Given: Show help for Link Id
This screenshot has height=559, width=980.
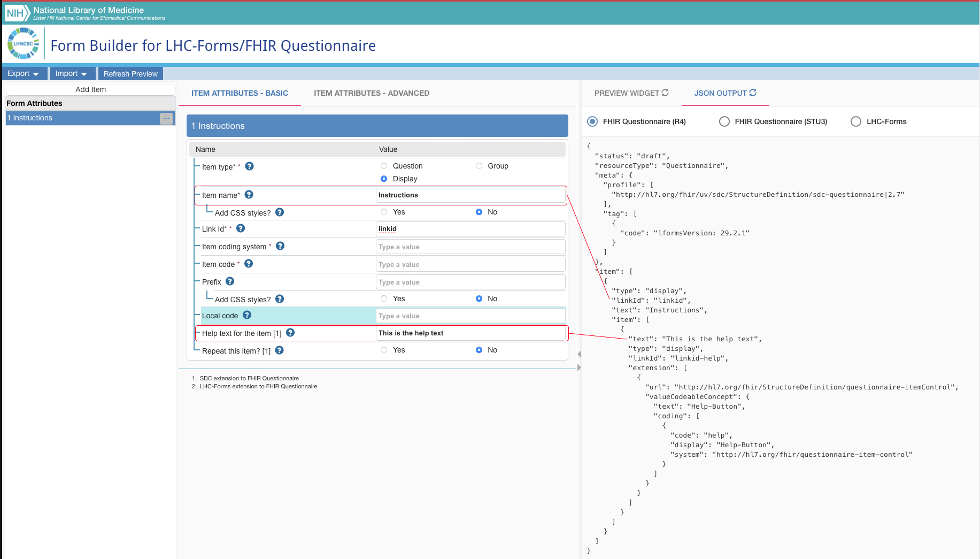Looking at the screenshot, I should click(x=241, y=228).
